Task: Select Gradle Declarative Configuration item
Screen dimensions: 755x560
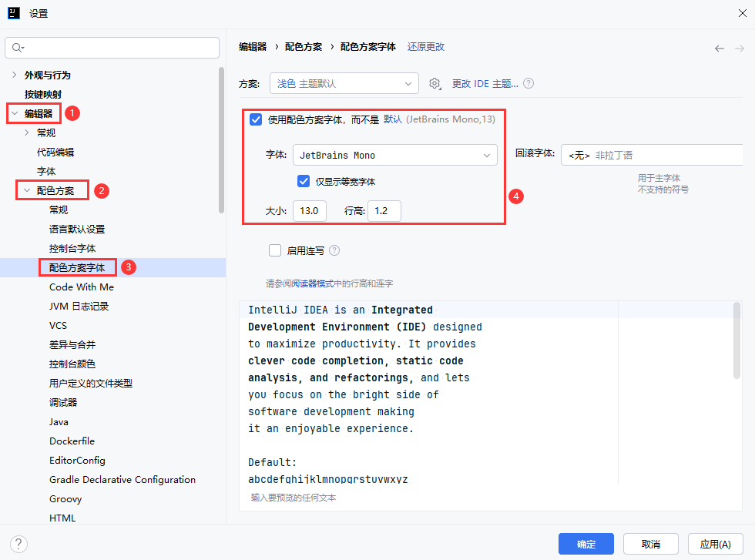Action: click(122, 480)
